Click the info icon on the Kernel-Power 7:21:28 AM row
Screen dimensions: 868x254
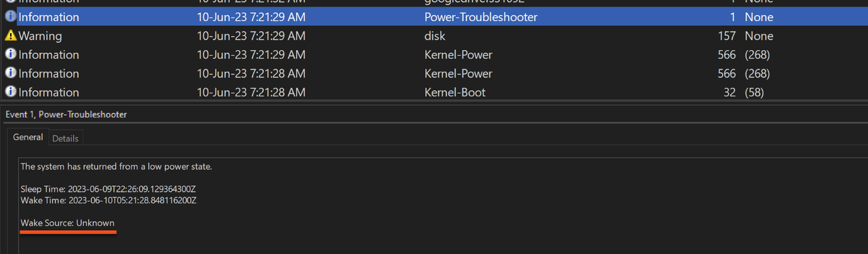[x=10, y=73]
